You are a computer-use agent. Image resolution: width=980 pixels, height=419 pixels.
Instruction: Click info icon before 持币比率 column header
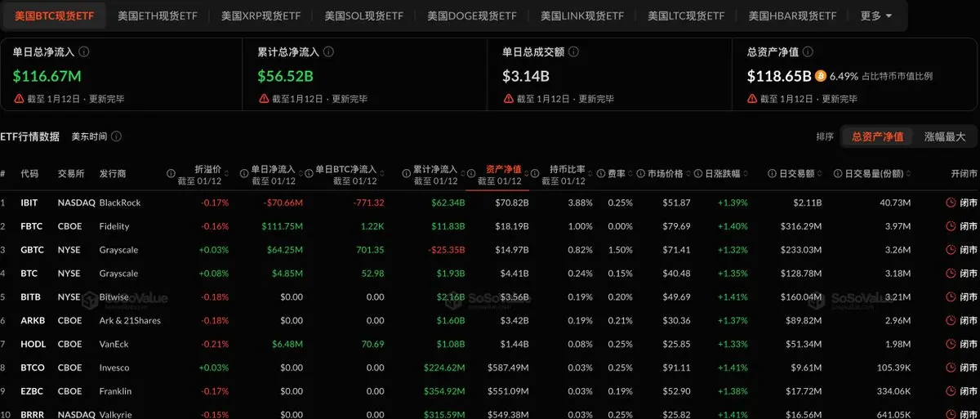point(535,174)
